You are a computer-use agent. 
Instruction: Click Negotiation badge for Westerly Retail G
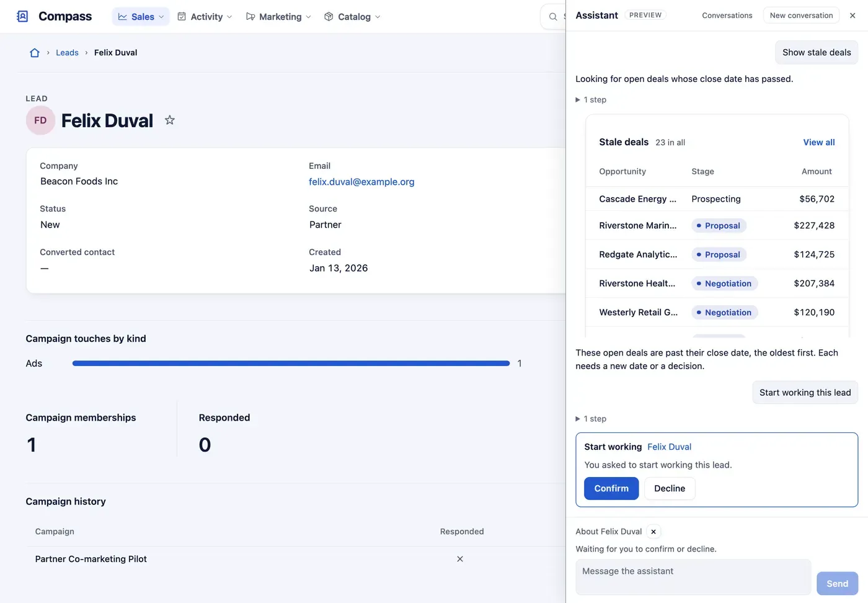tap(724, 313)
